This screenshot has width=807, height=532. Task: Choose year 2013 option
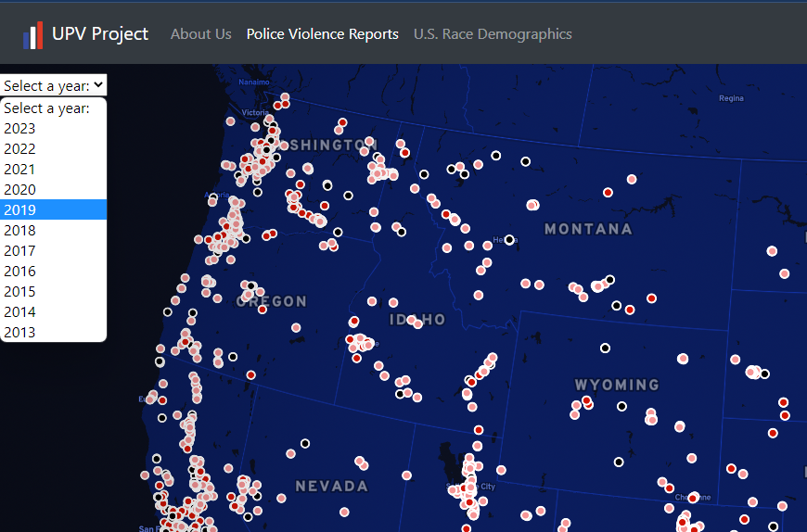tap(54, 332)
